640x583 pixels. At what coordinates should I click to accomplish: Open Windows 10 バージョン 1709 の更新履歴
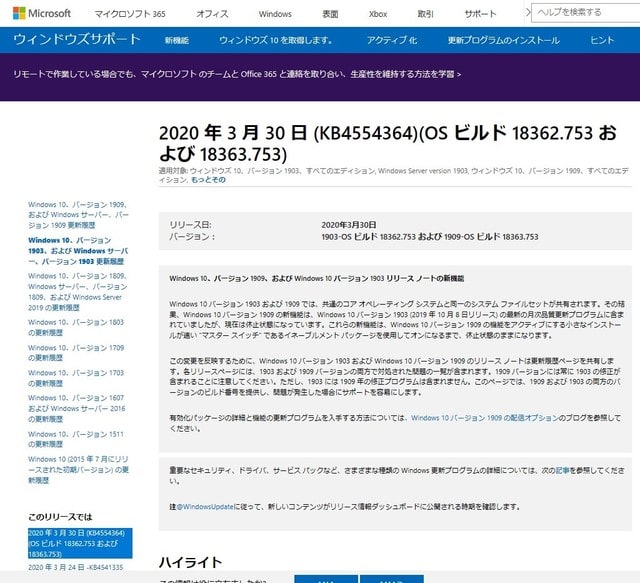click(76, 353)
